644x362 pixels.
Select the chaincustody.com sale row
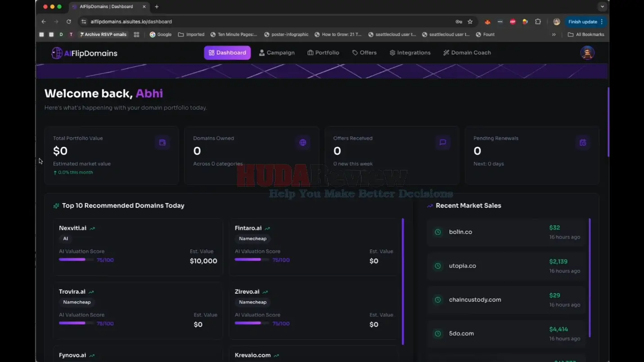pyautogui.click(x=506, y=299)
